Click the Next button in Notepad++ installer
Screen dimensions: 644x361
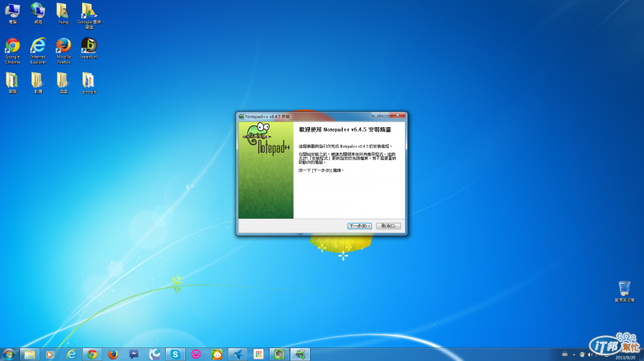359,226
